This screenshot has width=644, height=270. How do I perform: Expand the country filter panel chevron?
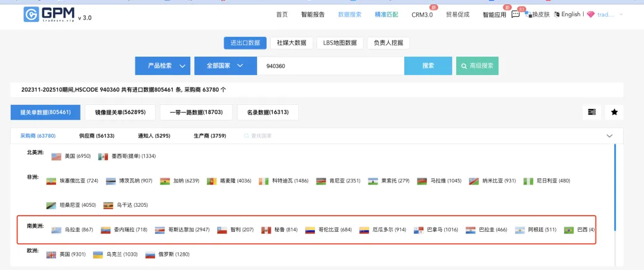click(609, 136)
